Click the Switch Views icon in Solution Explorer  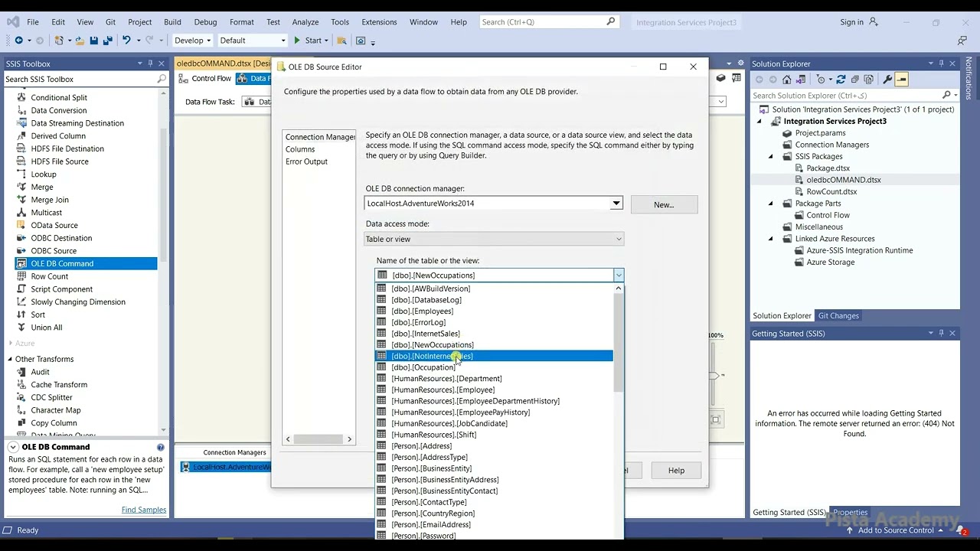click(x=801, y=80)
